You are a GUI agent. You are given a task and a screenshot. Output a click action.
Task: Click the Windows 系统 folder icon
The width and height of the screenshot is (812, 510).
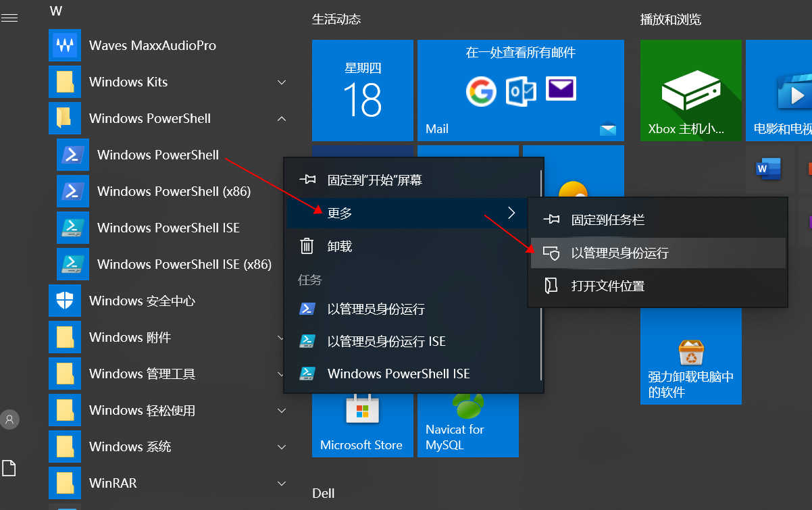(65, 447)
